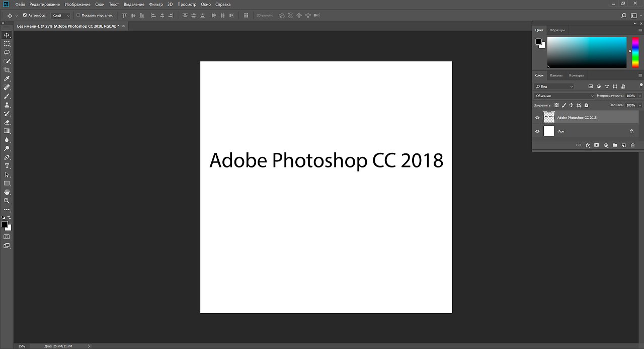The image size is (644, 349).
Task: Toggle the Auto-Select (Автовыбор) checkbox
Action: (x=25, y=15)
